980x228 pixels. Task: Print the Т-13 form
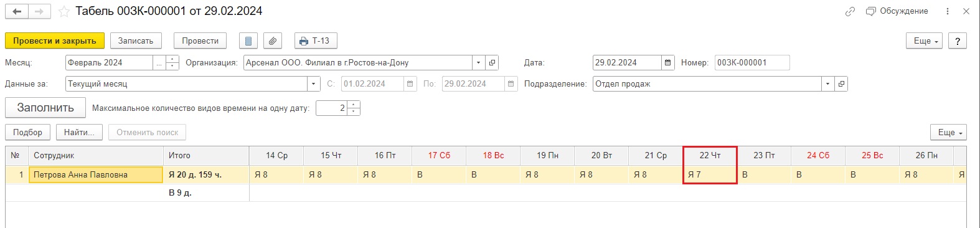coord(315,41)
